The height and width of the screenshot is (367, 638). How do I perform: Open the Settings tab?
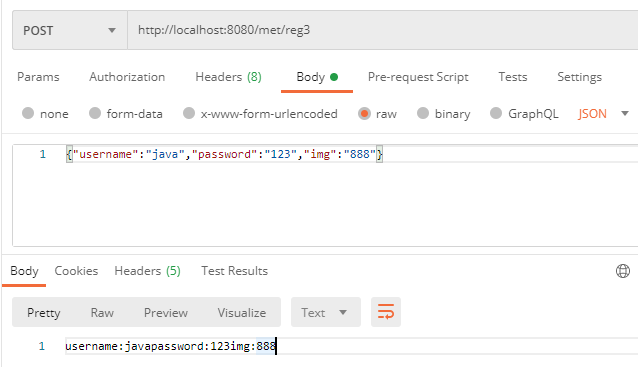click(x=579, y=77)
